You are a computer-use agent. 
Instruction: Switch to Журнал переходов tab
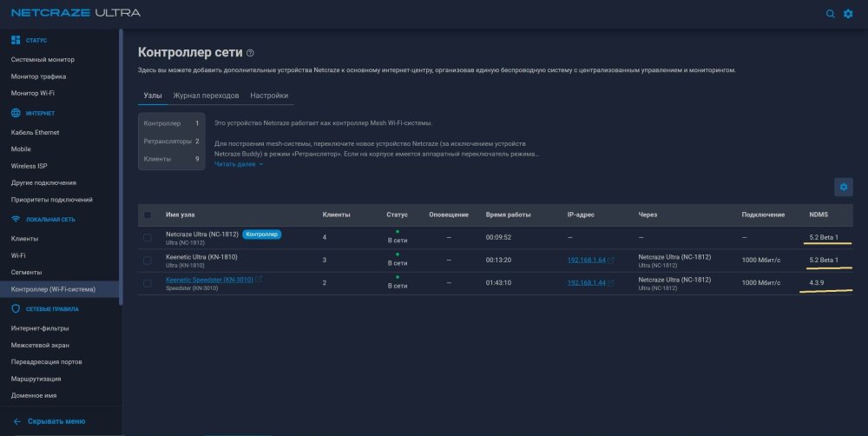[x=206, y=96]
